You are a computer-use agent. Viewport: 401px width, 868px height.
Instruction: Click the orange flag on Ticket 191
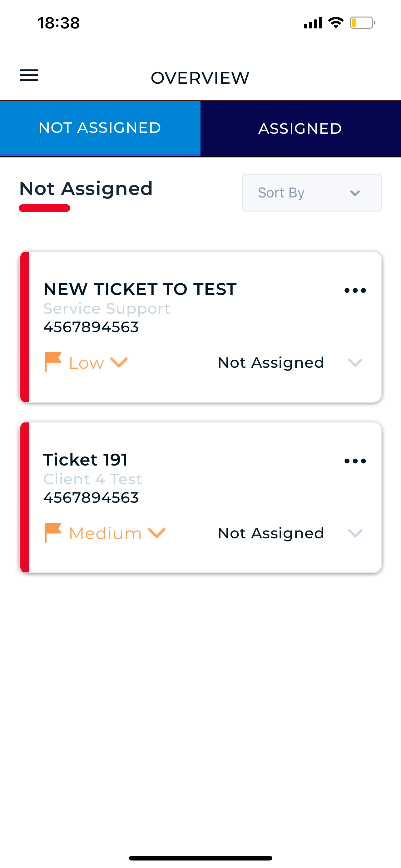pyautogui.click(x=53, y=533)
